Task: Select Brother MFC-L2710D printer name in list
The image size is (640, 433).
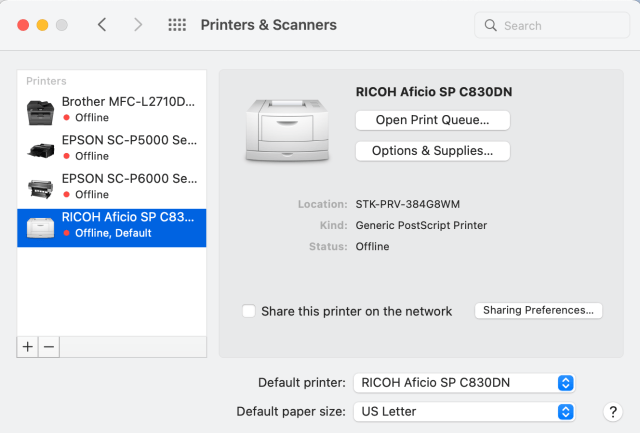Action: pos(128,102)
